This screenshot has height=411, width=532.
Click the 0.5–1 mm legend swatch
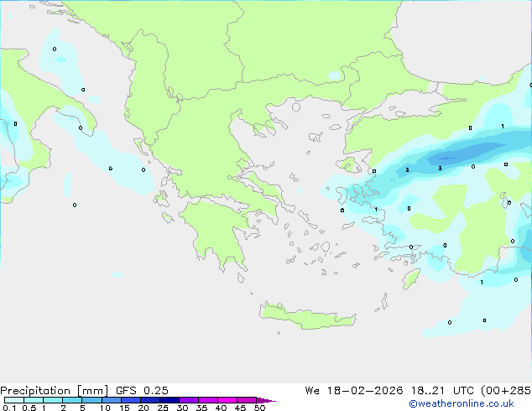[34, 400]
